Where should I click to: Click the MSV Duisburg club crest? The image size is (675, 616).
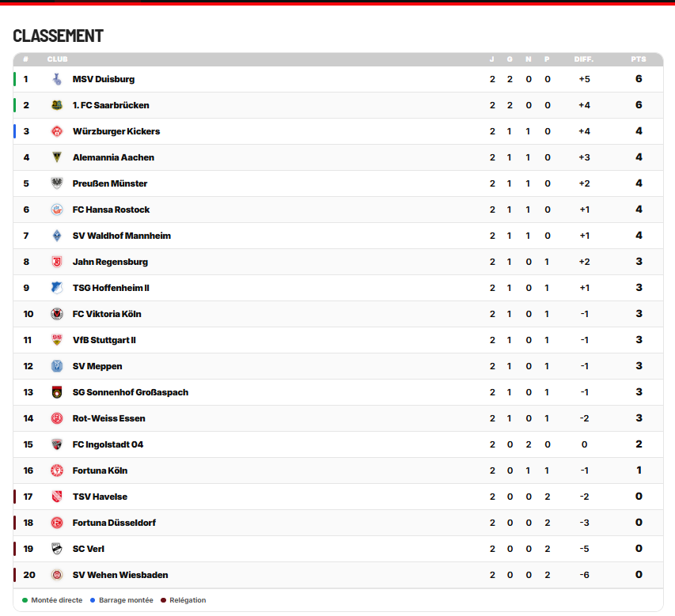pyautogui.click(x=57, y=79)
